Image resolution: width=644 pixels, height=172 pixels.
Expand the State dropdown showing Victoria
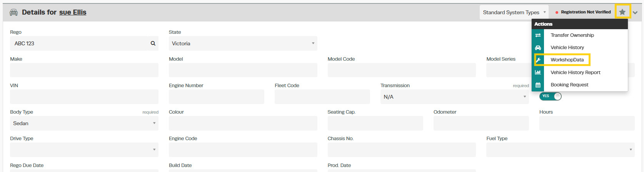click(x=243, y=43)
